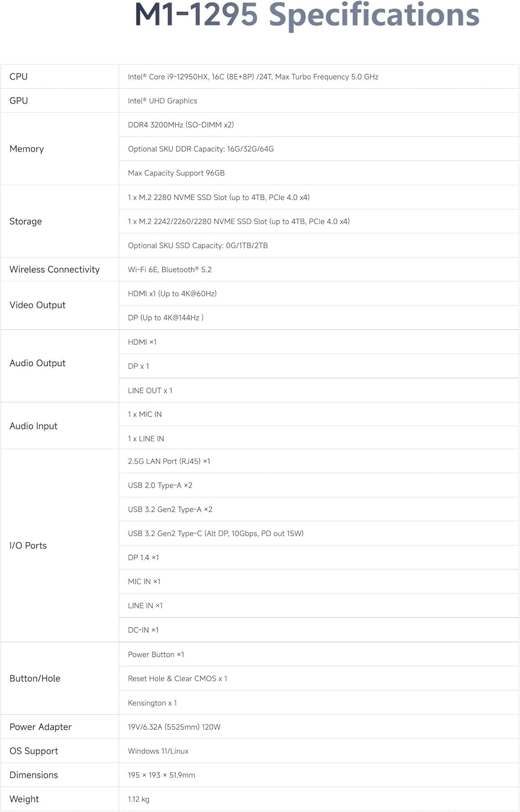Click the Reset Hole & Clear CMOS entry
Image resolution: width=520 pixels, height=812 pixels.
click(178, 679)
